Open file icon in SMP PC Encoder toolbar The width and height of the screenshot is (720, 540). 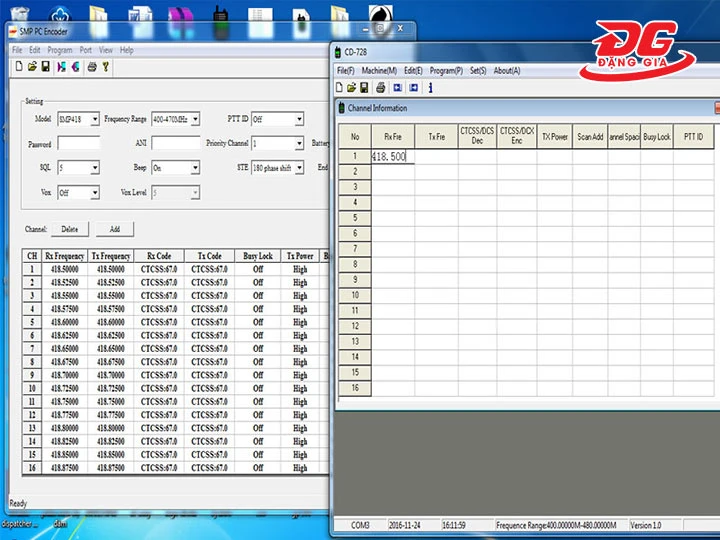point(32,67)
